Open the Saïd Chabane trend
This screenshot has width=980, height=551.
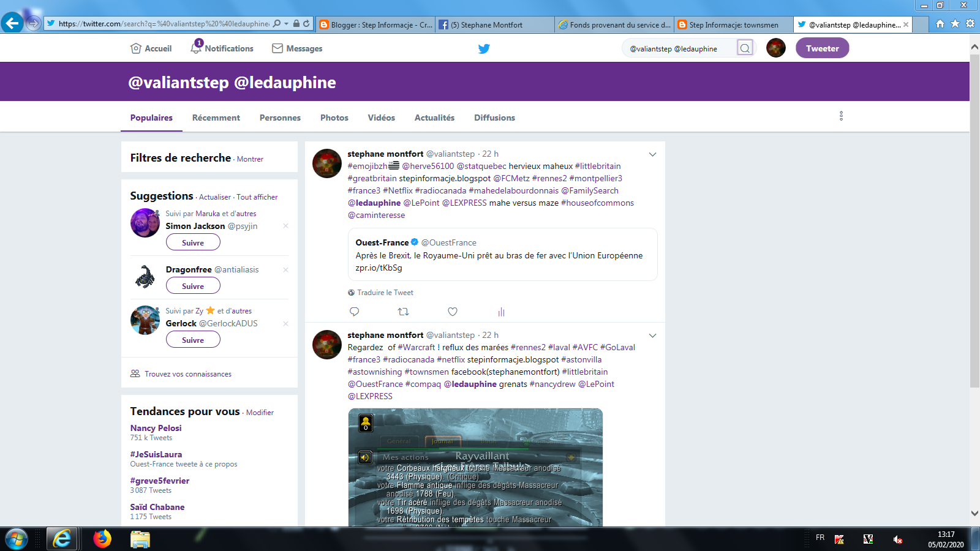(x=157, y=507)
